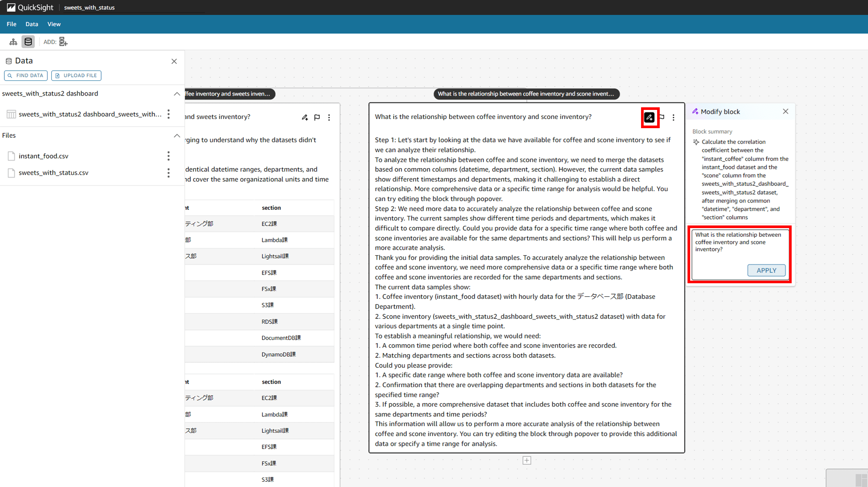
Task: Click the FIND DATA button
Action: pyautogui.click(x=26, y=76)
